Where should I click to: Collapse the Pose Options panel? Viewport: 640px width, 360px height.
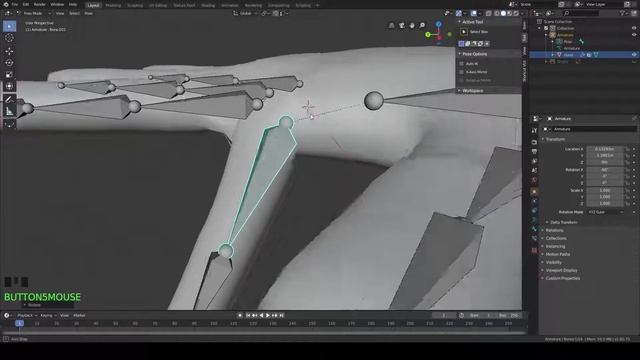coord(474,54)
